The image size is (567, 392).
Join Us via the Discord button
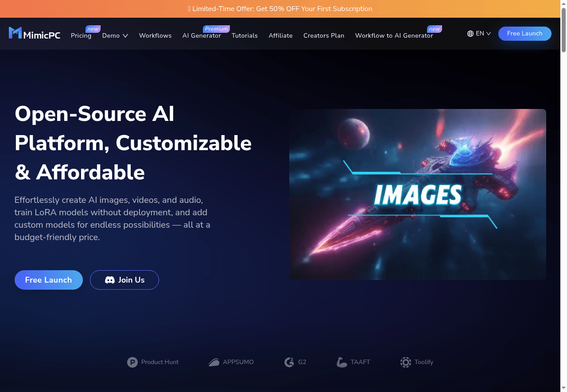tap(124, 280)
